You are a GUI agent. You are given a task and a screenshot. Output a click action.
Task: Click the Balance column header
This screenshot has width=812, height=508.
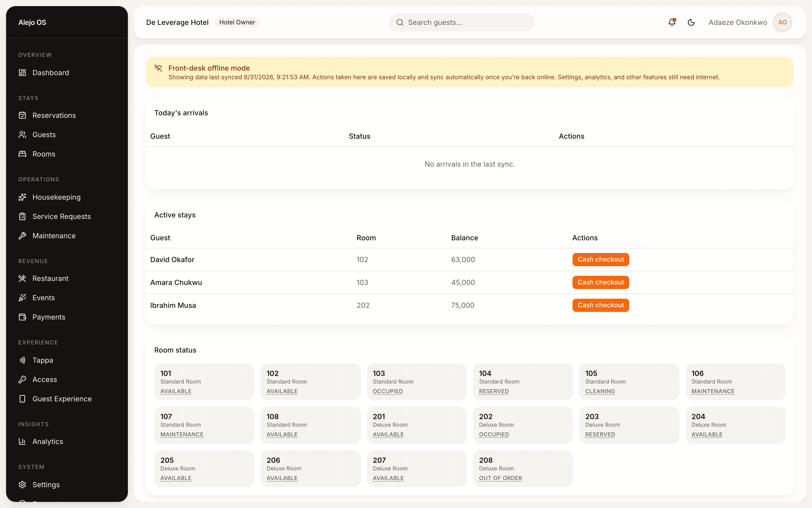coord(464,238)
